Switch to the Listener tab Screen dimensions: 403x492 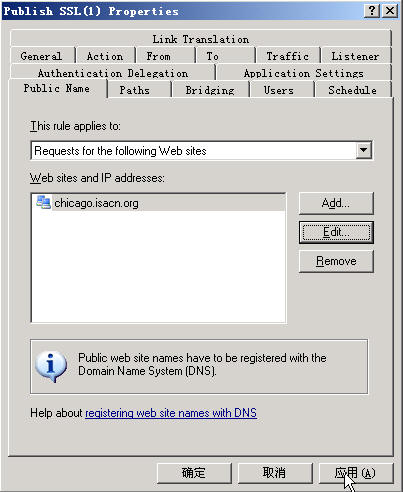pos(355,56)
